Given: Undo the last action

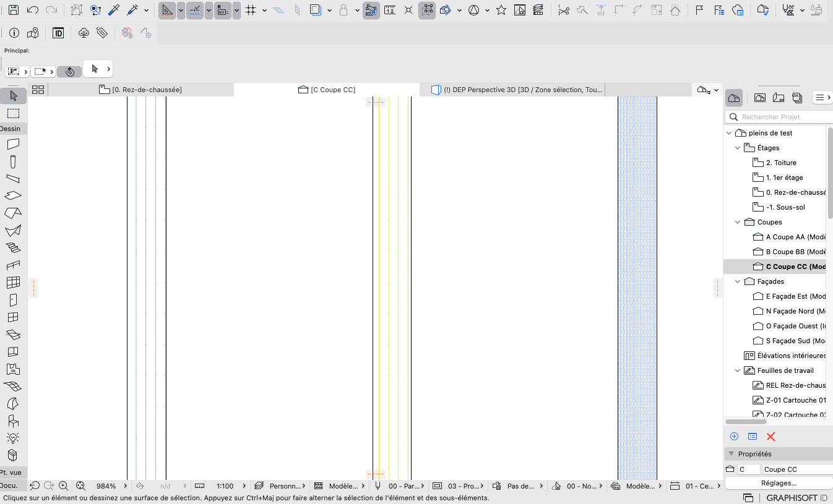Looking at the screenshot, I should point(33,10).
